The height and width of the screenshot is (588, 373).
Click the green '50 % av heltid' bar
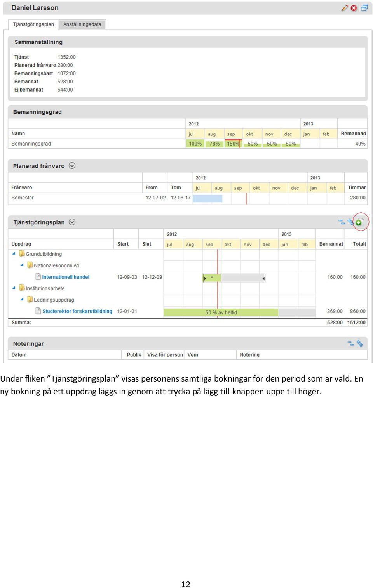click(x=221, y=312)
